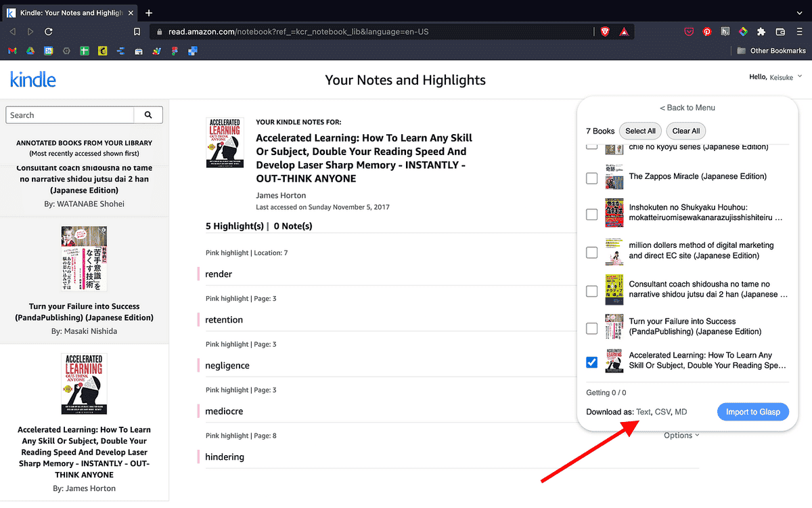812x508 pixels.
Task: Open the yellow Mailchimp bookmark icon
Action: [x=103, y=51]
